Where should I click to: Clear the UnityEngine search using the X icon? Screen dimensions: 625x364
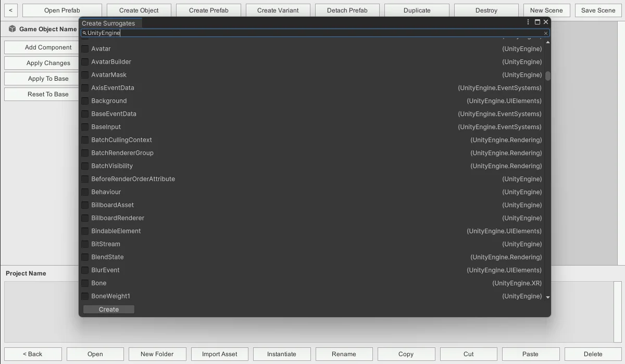pos(545,33)
